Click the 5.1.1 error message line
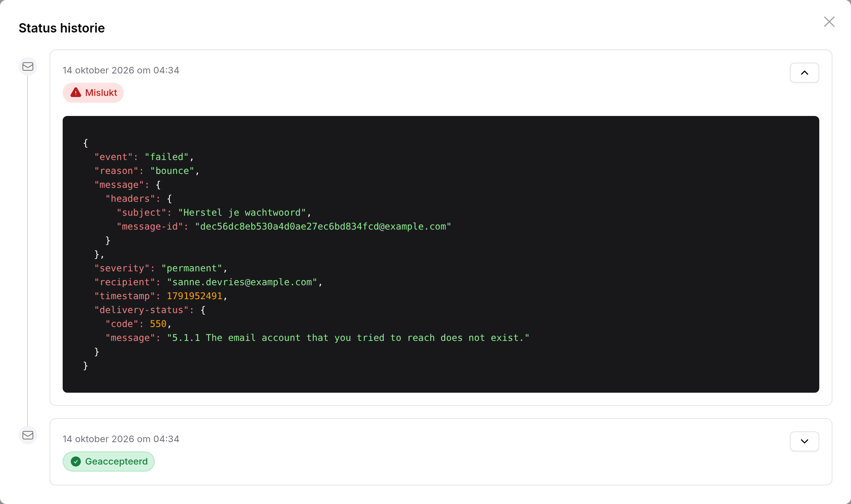 (318, 338)
